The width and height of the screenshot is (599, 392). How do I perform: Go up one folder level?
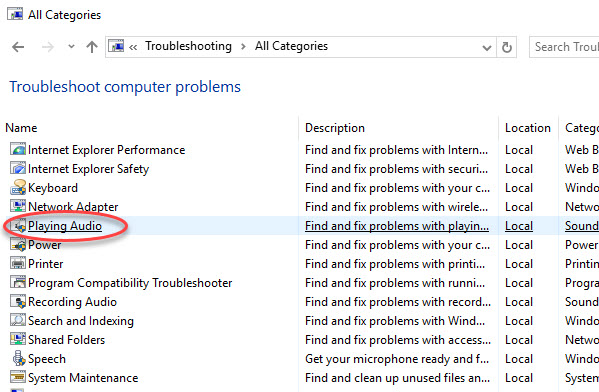coord(92,47)
